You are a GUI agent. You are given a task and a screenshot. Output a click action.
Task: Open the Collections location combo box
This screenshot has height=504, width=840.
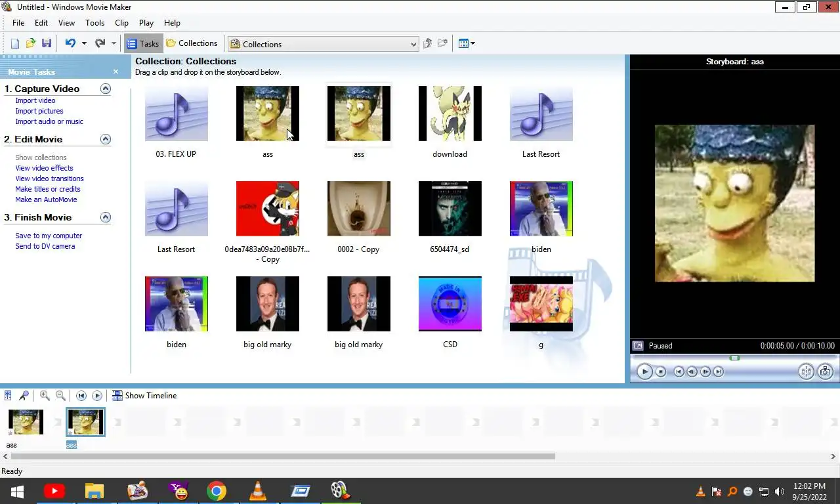coord(323,44)
